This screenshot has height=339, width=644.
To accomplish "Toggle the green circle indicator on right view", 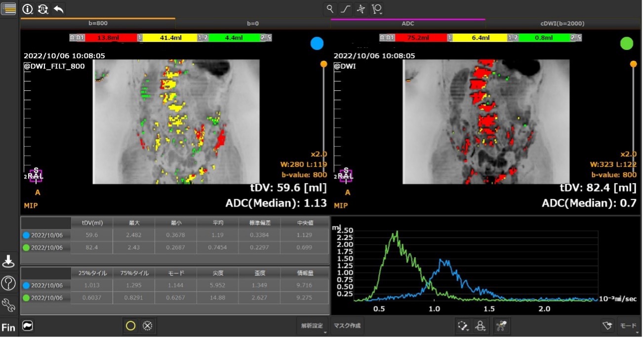I will pos(626,43).
